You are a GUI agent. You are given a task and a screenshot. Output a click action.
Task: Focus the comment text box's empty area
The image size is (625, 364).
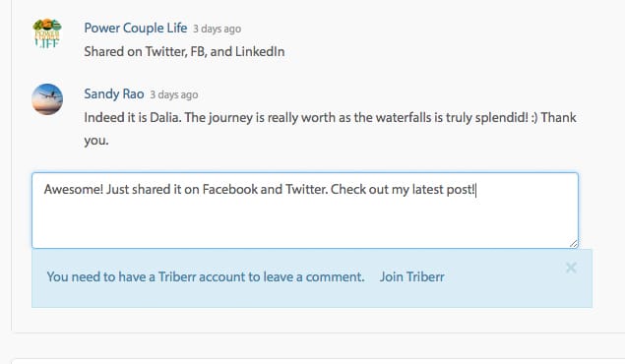pos(305,223)
